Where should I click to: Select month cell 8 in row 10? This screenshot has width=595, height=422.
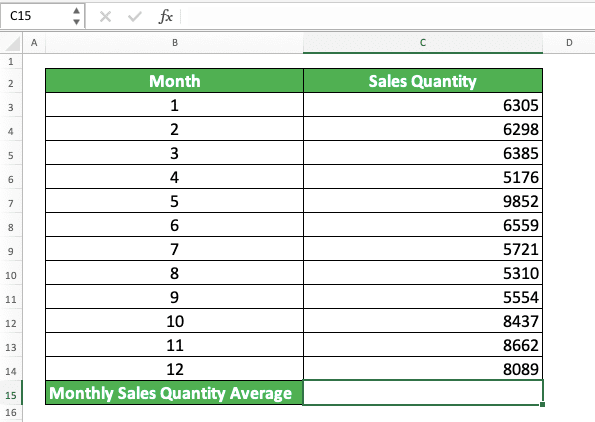click(x=175, y=273)
